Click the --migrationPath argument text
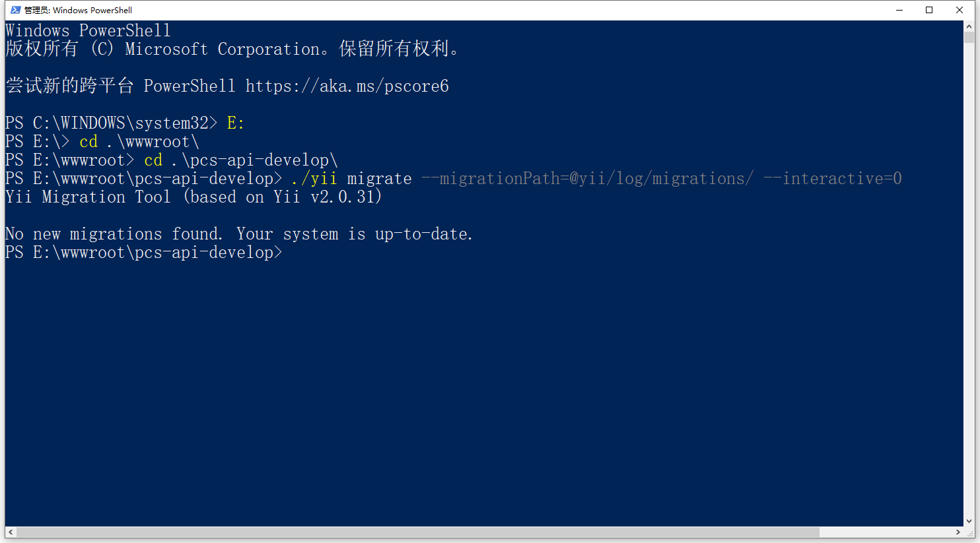Image resolution: width=980 pixels, height=543 pixels. [x=587, y=179]
